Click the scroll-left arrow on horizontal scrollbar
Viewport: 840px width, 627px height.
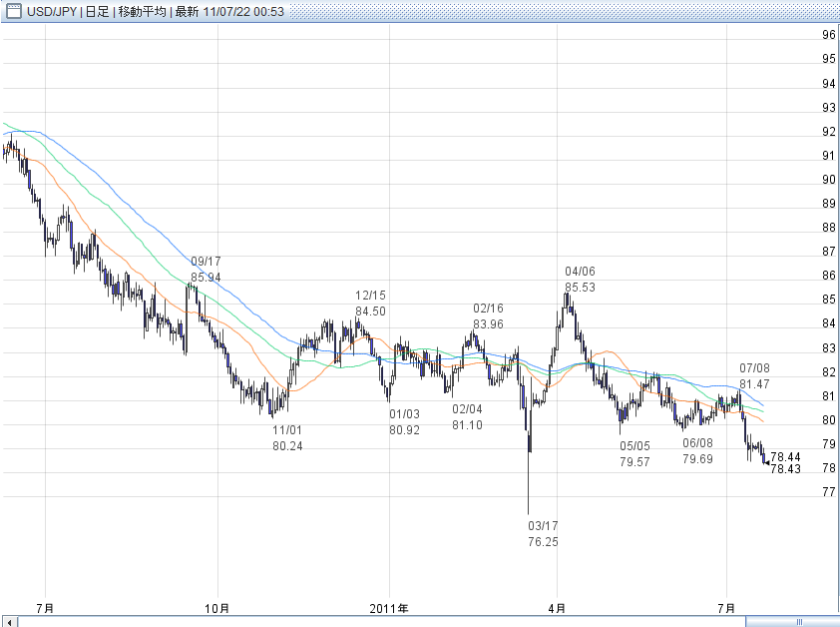(x=10, y=622)
